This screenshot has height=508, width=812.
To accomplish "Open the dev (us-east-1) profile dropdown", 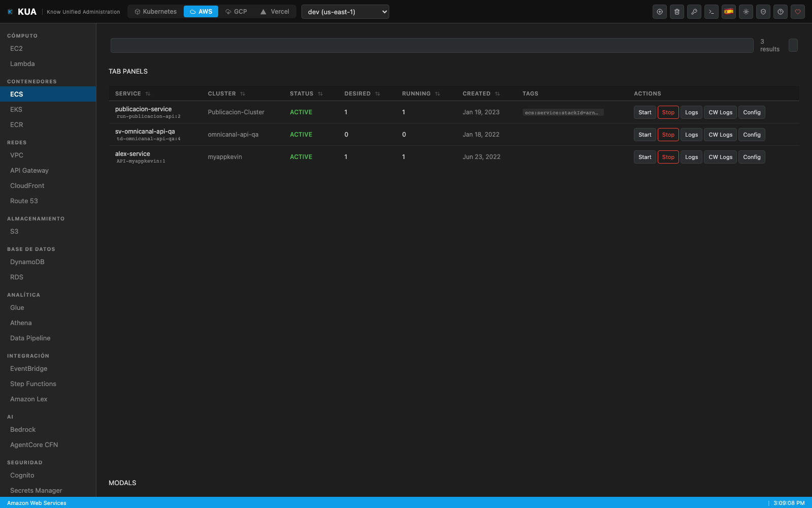I will [345, 12].
